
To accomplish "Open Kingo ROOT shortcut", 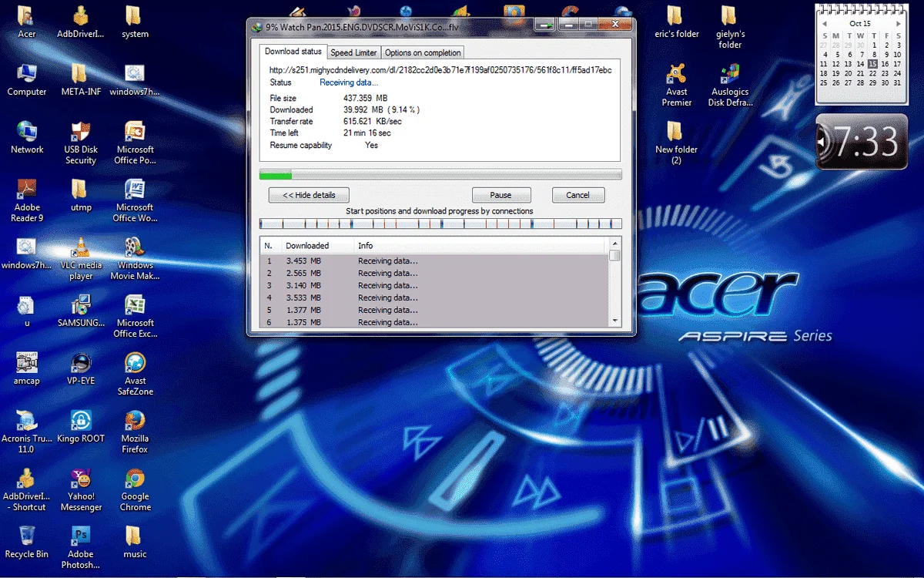I will 80,426.
